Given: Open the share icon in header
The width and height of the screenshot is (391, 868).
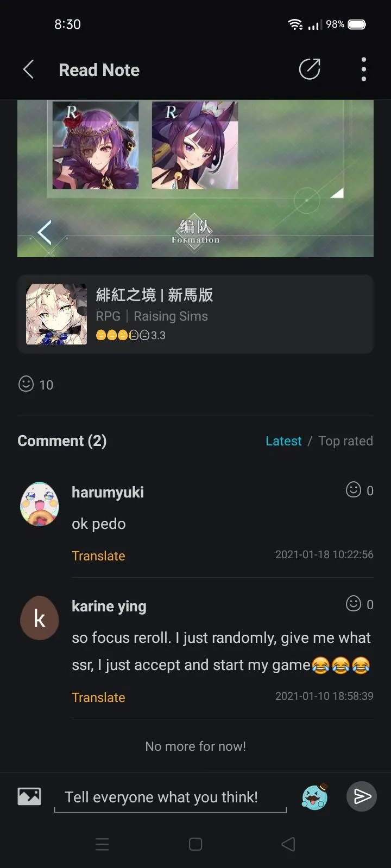Looking at the screenshot, I should coord(310,69).
